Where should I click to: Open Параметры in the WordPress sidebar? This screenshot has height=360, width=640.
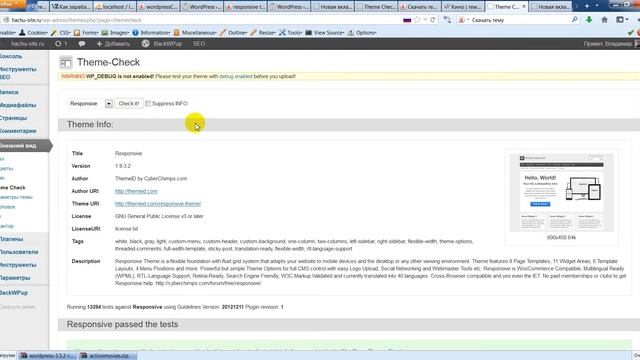pos(15,278)
